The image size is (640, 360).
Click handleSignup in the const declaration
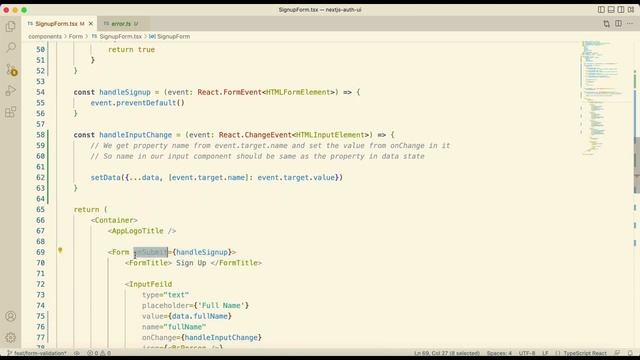tap(125, 92)
